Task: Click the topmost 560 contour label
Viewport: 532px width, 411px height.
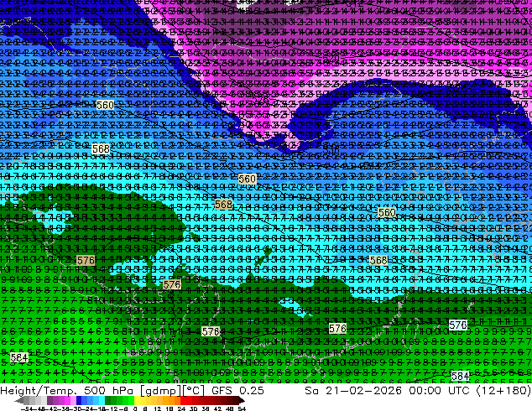Action: point(105,105)
